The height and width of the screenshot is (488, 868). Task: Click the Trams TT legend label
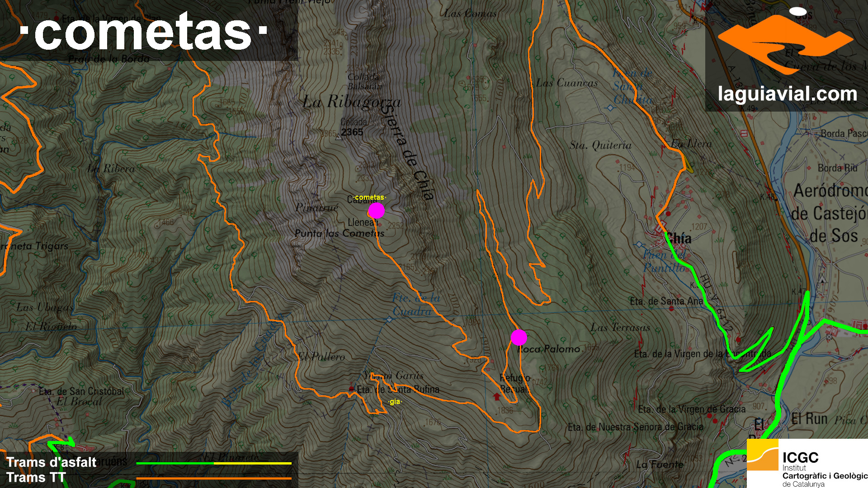(x=36, y=478)
